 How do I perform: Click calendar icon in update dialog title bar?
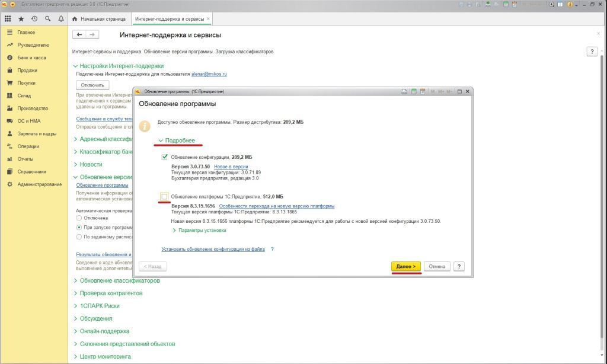coord(423,91)
